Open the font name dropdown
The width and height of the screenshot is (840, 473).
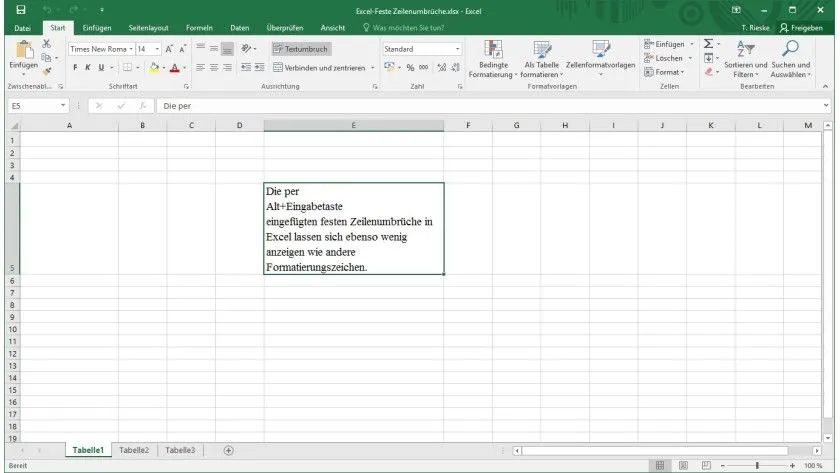[131, 49]
